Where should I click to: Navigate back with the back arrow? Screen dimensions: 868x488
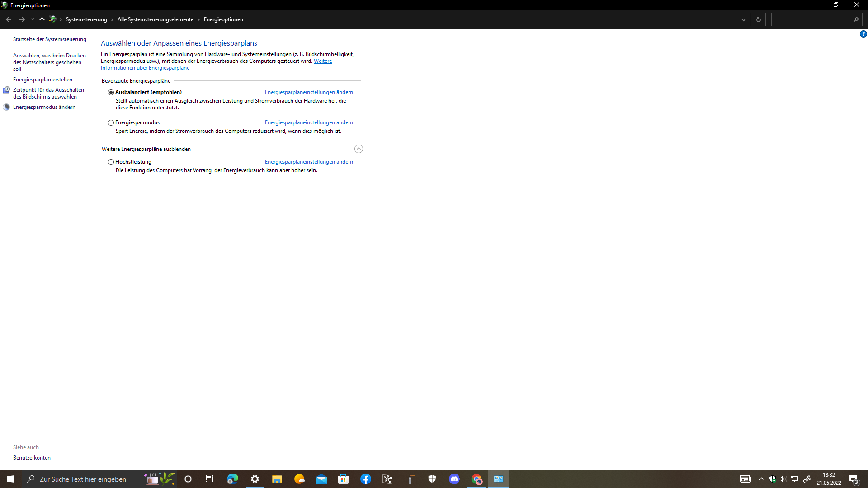(x=9, y=19)
